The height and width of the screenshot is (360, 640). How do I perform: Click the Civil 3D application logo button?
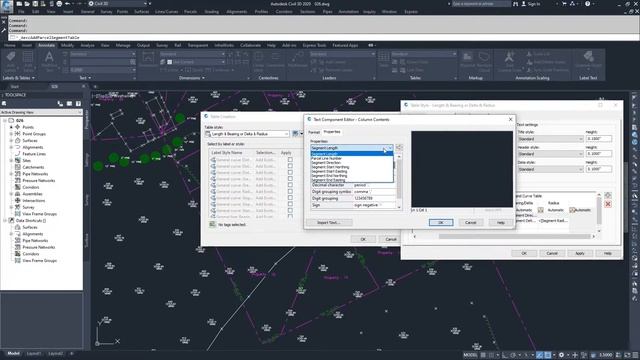click(7, 6)
